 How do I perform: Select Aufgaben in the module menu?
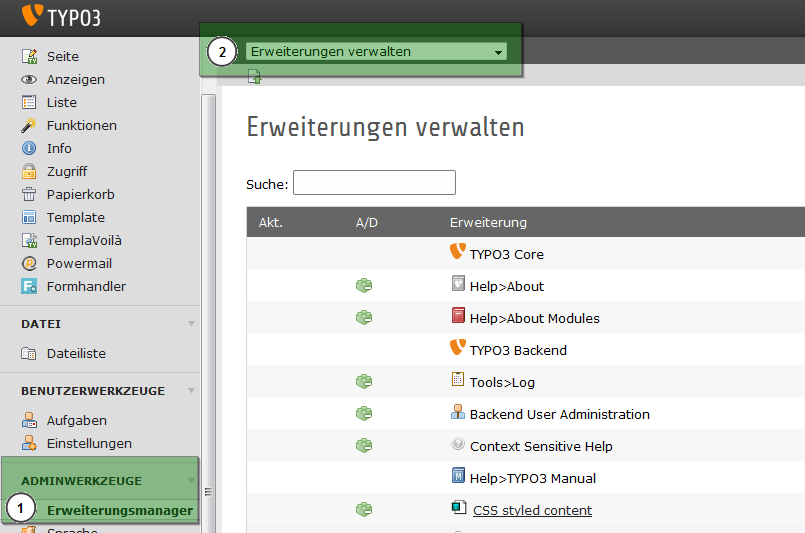76,421
